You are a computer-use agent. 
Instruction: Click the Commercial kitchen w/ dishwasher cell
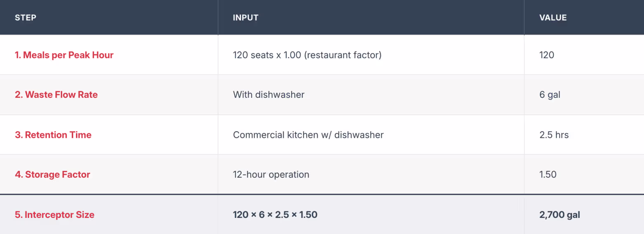click(308, 135)
